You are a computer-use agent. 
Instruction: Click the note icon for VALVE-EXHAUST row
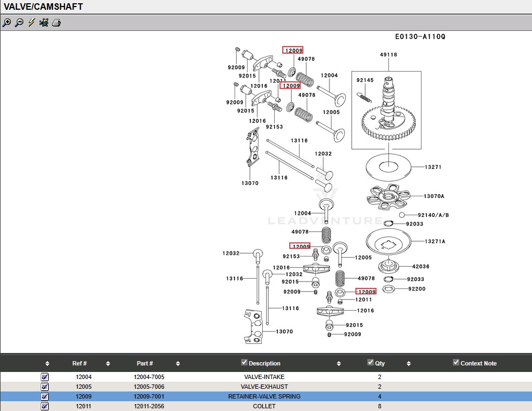(x=44, y=387)
